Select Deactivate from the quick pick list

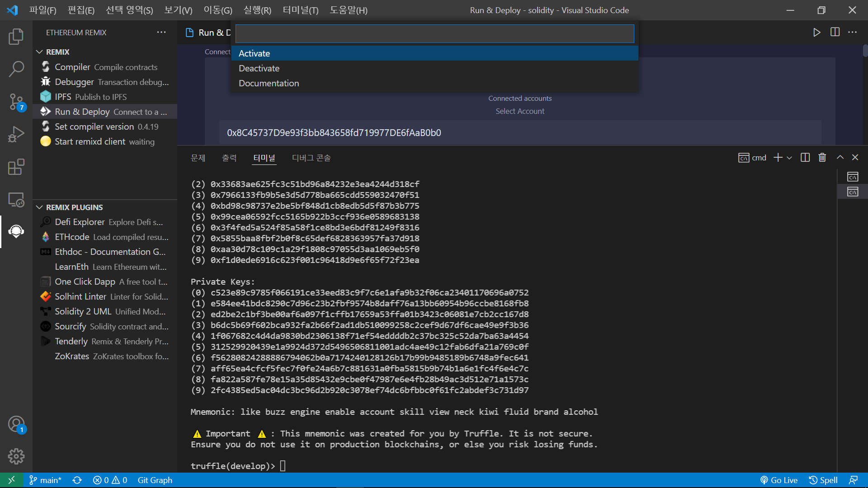point(259,68)
